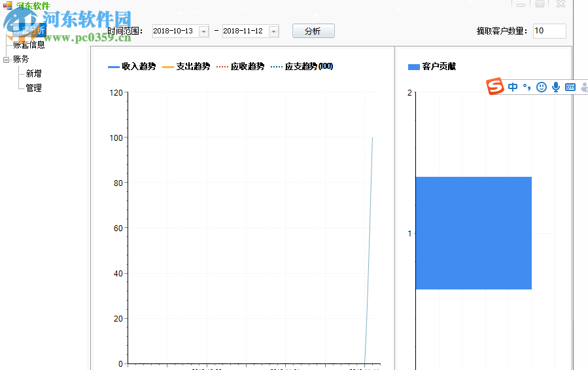Screen dimensions: 588x370
Task: Open the start date dropdown 2018-10-13
Action: pos(203,31)
